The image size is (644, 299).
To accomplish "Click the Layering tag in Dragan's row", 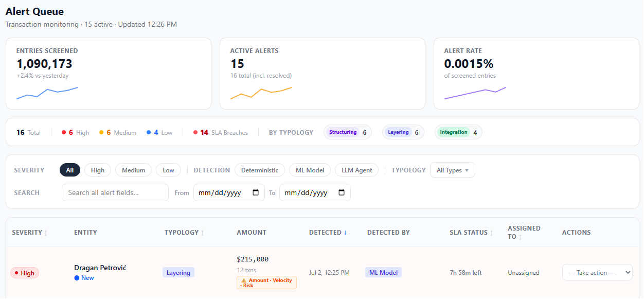I will pyautogui.click(x=178, y=273).
